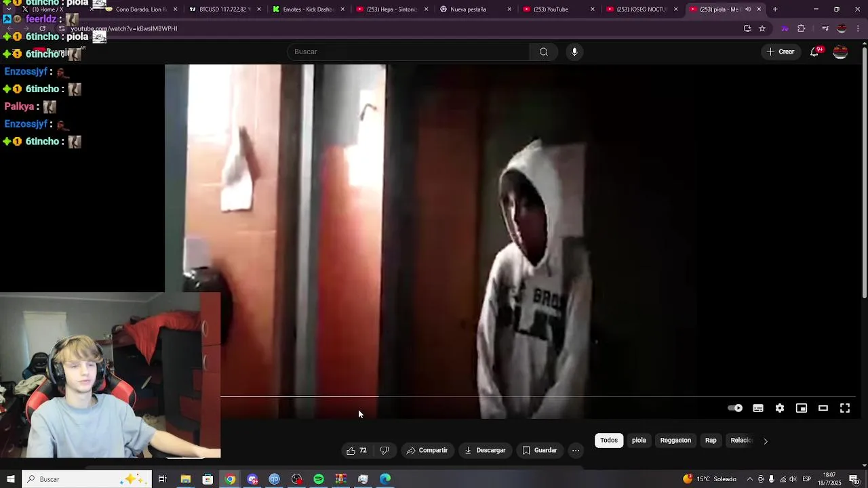The image size is (868, 488).
Task: Open Task View on the taskbar
Action: coord(163,479)
